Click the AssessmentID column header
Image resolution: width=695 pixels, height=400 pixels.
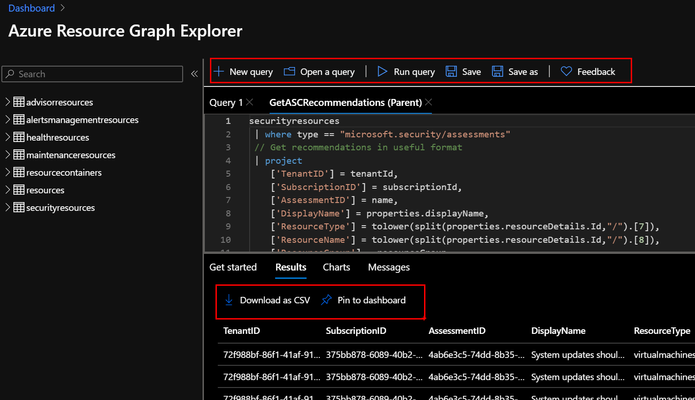457,331
